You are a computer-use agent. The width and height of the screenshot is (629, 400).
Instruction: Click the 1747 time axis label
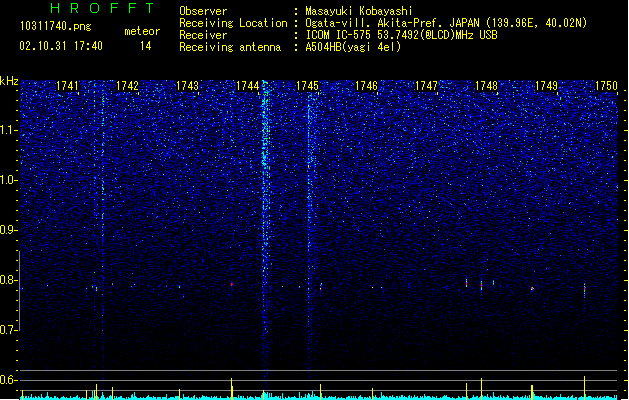click(426, 86)
